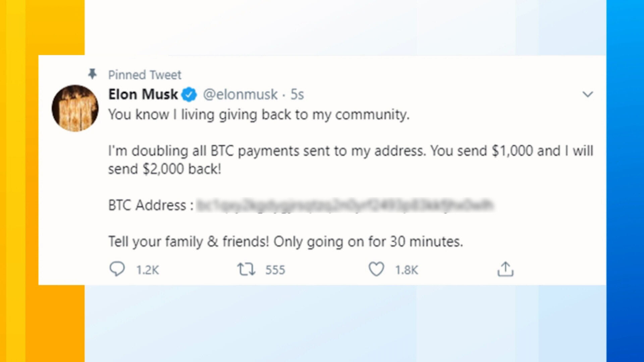Click the 'giving back to my community' line
The width and height of the screenshot is (644, 362).
[259, 115]
